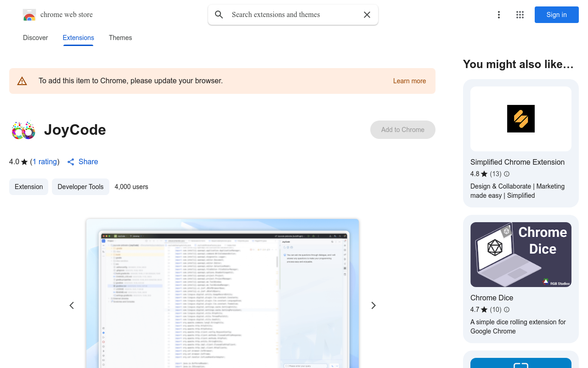Click the update your browser message

[x=130, y=81]
